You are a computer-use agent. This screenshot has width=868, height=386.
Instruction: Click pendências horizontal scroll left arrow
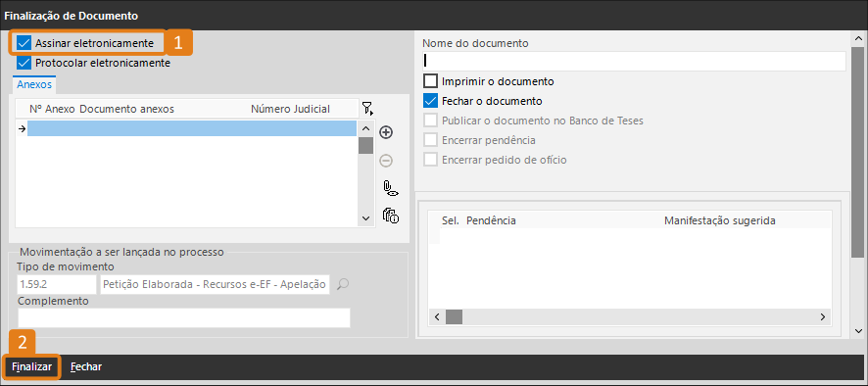tap(436, 317)
